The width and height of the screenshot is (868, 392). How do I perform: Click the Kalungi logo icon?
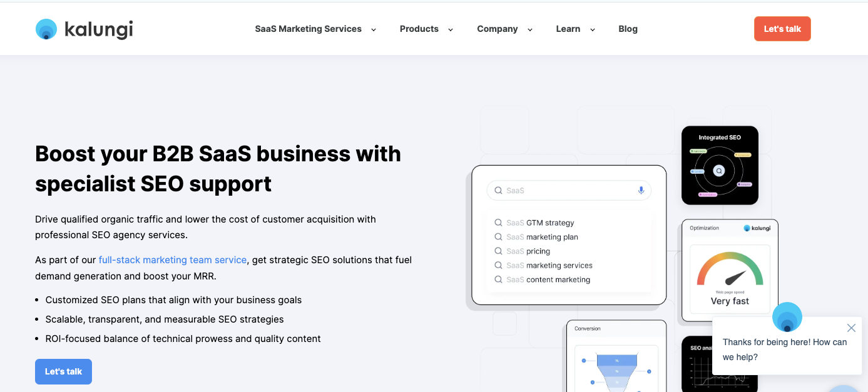point(46,29)
